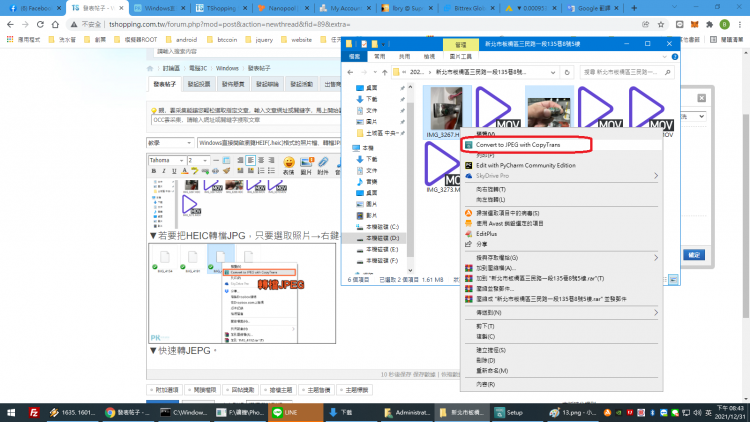Click the Explorer refresh button
Screen dimensions: 750x422
567,72
